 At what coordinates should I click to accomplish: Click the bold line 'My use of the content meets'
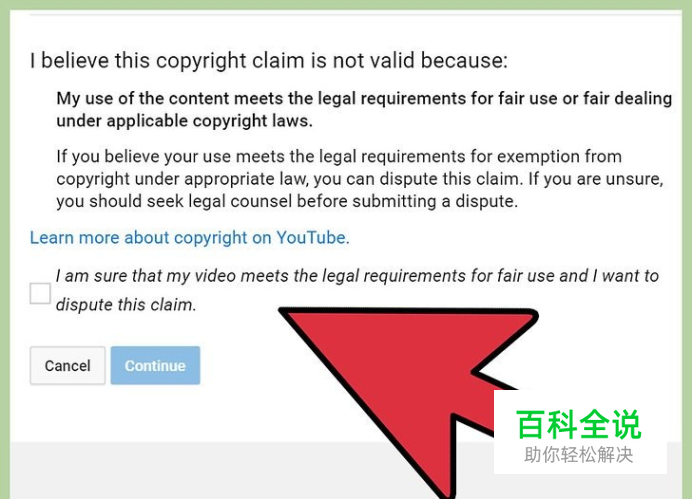pos(364,98)
